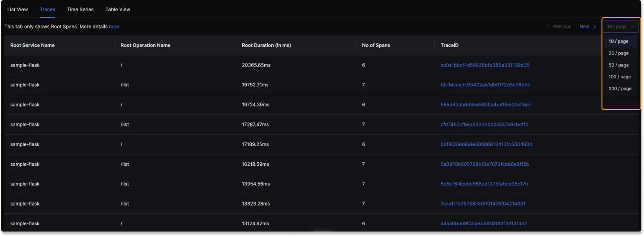
Task: Open trace 585d42da6d3e85820a4c81fe520d18e7
Action: point(486,105)
